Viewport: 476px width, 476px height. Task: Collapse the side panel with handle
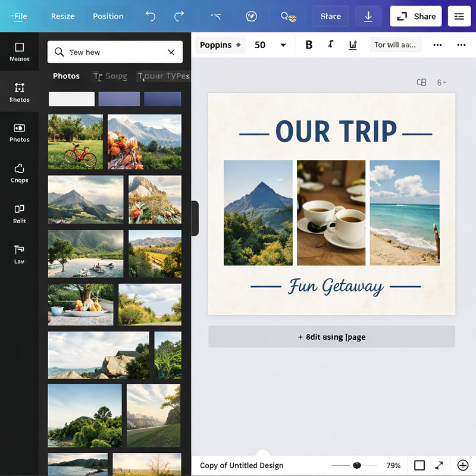pyautogui.click(x=195, y=218)
